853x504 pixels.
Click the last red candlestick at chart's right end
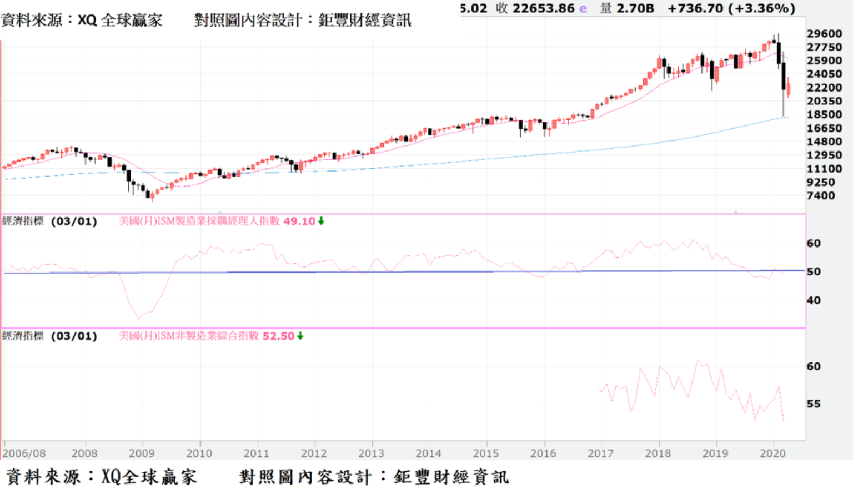click(789, 89)
